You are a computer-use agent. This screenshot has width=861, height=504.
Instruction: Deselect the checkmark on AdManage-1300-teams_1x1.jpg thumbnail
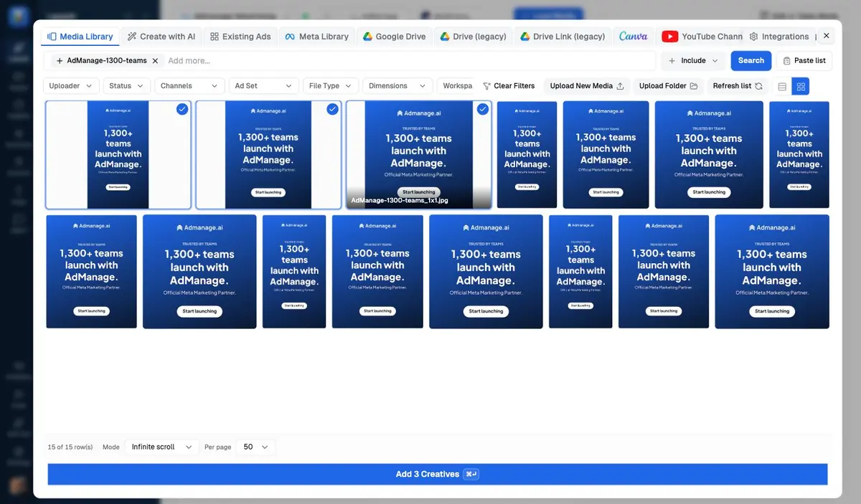[x=483, y=109]
